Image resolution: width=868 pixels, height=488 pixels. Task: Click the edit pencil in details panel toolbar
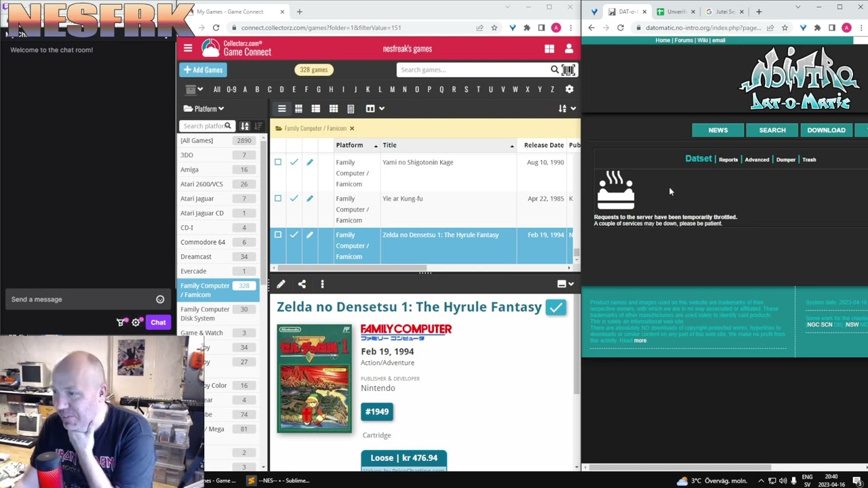281,284
